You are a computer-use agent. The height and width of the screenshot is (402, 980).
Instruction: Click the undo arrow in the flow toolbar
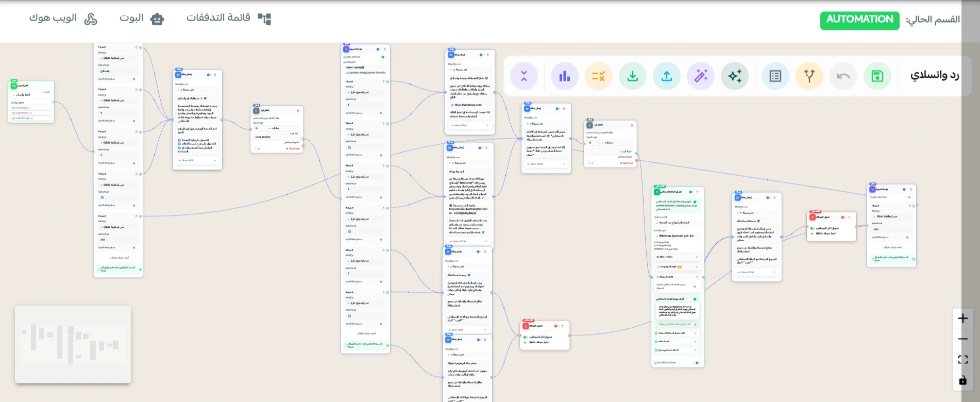(843, 76)
